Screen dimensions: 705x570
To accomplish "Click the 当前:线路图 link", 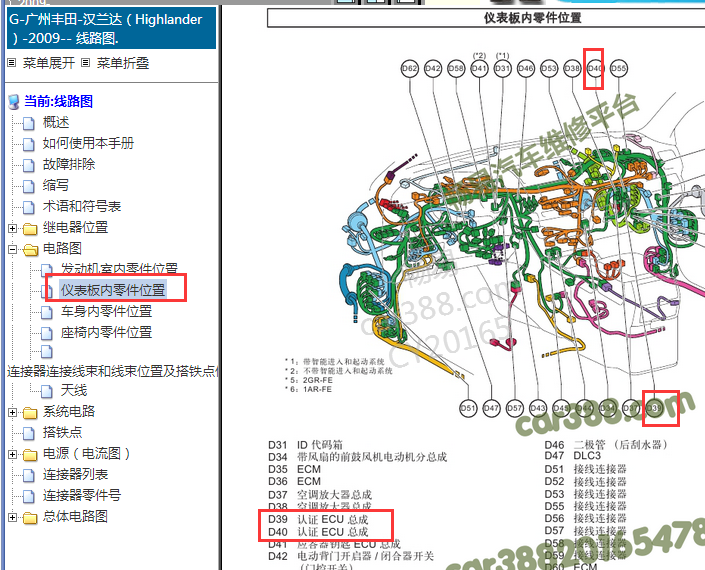I will click(x=58, y=101).
